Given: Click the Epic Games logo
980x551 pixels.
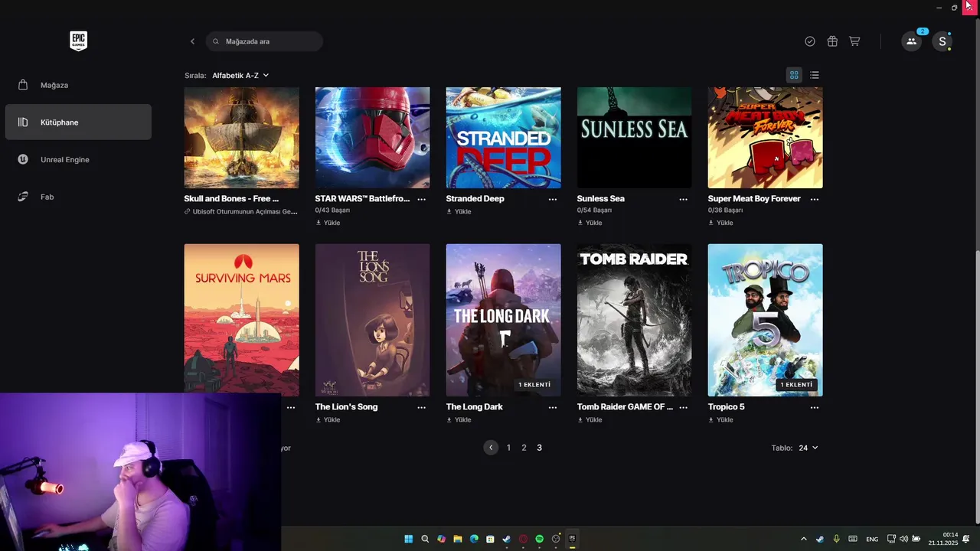Looking at the screenshot, I should pos(78,41).
